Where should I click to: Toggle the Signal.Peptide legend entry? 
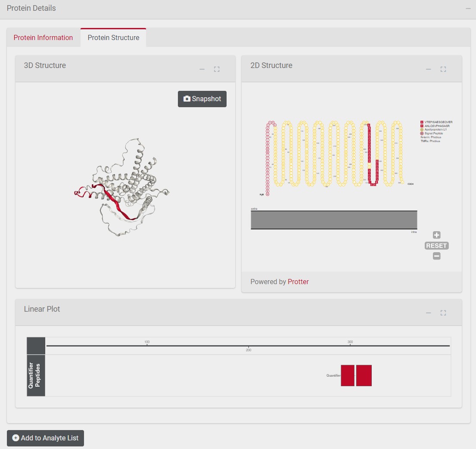pos(422,133)
